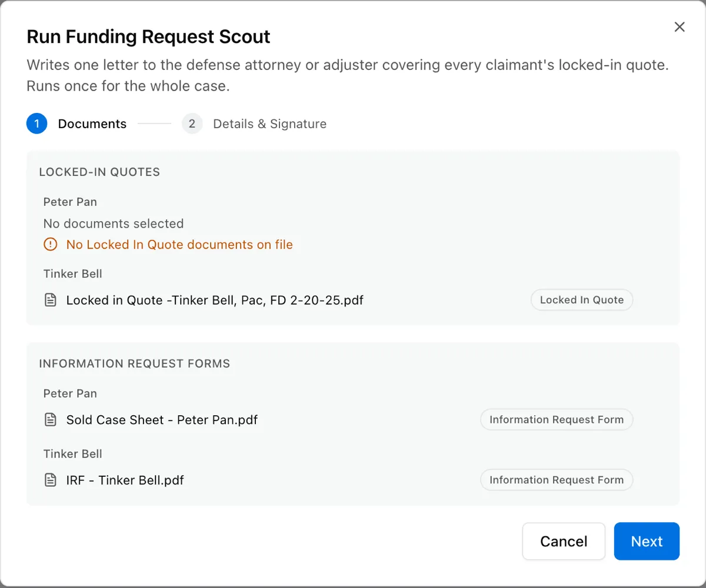Select step 2 number circle
This screenshot has height=588, width=706.
[192, 123]
